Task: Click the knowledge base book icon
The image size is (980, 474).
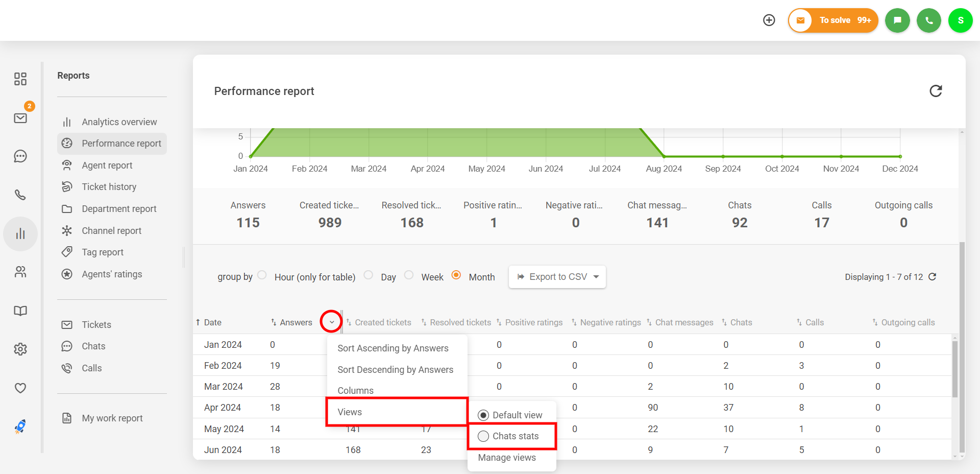Action: (20, 311)
